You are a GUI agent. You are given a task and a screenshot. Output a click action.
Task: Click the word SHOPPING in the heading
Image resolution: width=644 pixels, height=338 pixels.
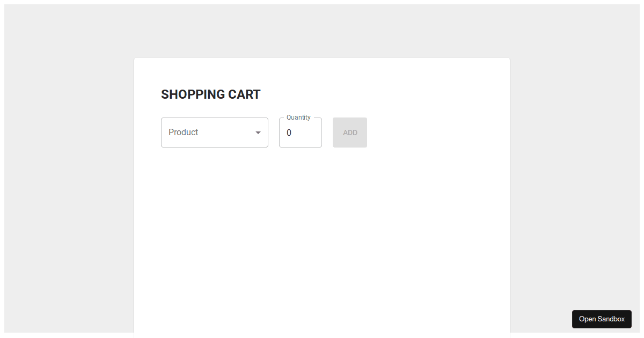(193, 94)
